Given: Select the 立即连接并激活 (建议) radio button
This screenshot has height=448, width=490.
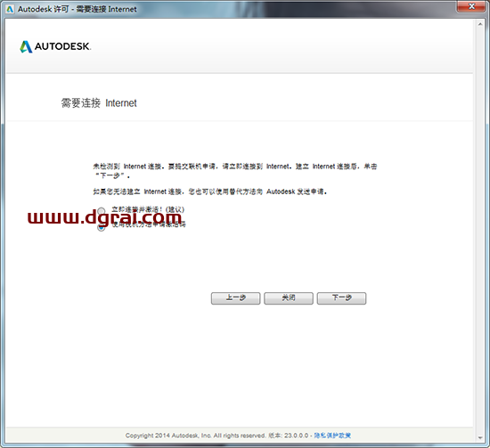Looking at the screenshot, I should [101, 211].
